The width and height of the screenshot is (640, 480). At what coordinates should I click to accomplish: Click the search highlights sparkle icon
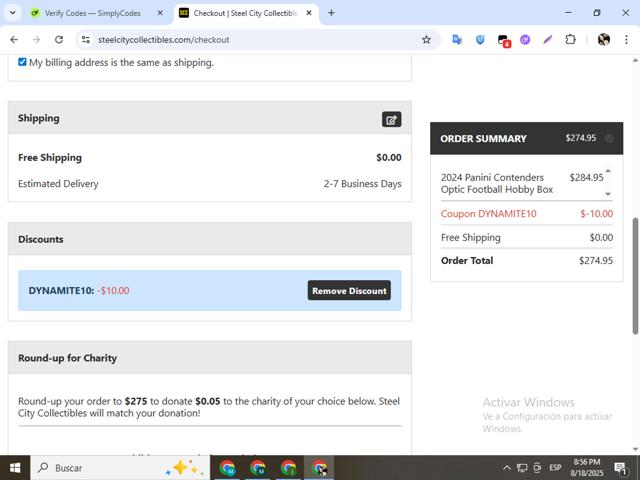pyautogui.click(x=184, y=468)
